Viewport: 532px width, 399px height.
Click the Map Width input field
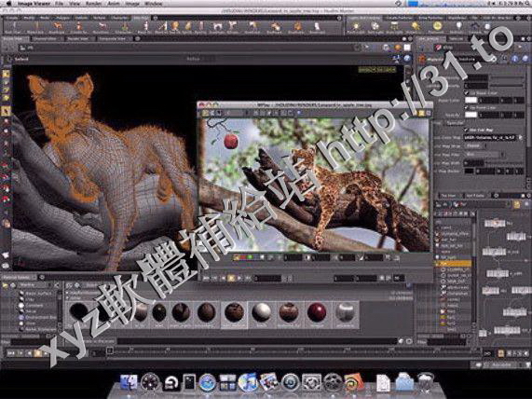pyautogui.click(x=474, y=163)
